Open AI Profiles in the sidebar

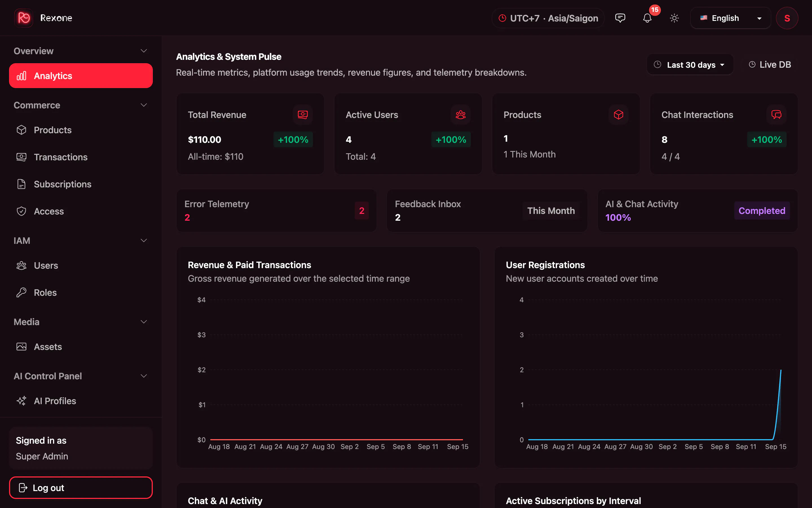click(81, 401)
